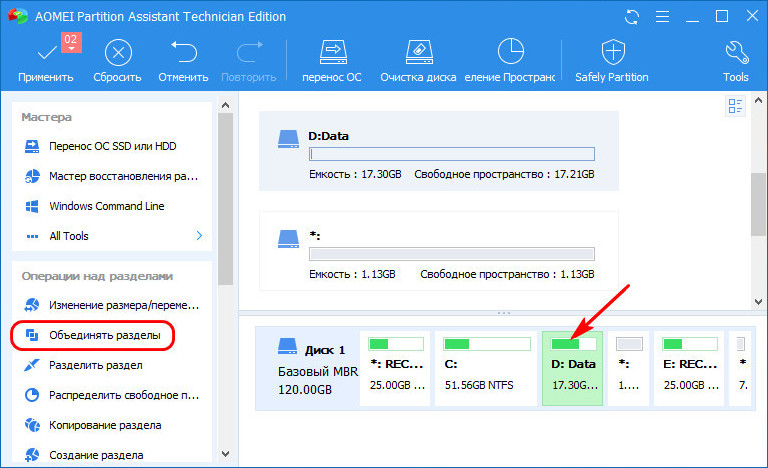Open the Tools wrench menu
This screenshot has width=768, height=468.
click(737, 52)
